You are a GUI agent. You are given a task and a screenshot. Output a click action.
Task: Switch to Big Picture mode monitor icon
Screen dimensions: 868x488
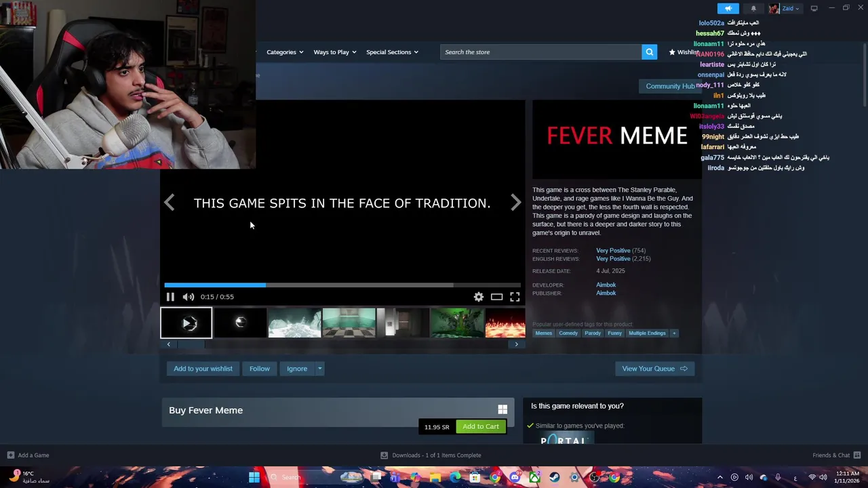coord(814,8)
